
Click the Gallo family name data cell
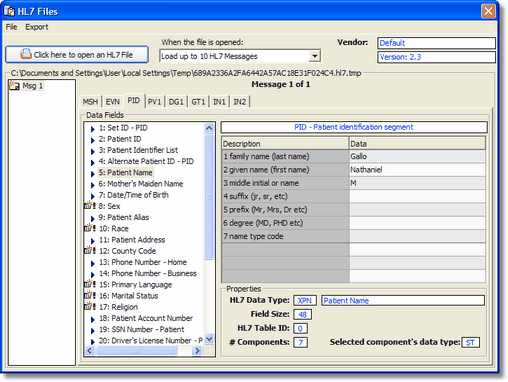point(417,156)
